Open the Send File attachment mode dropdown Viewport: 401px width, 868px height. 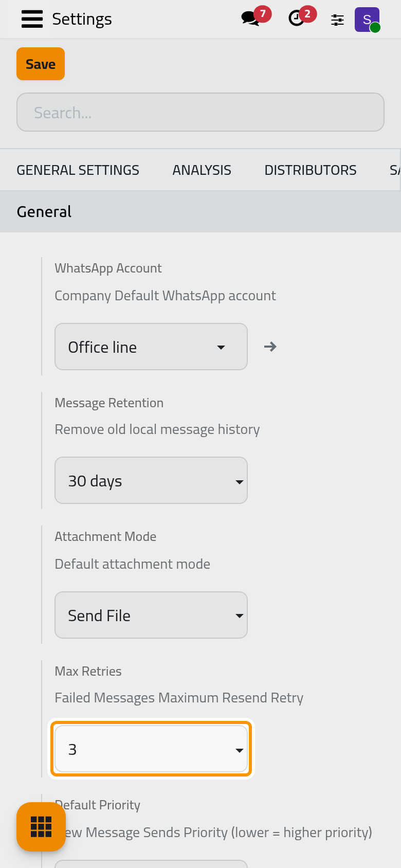151,615
